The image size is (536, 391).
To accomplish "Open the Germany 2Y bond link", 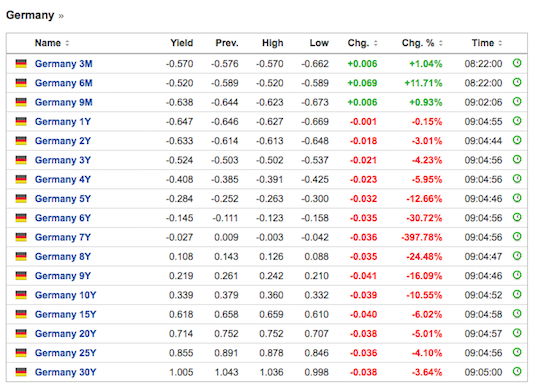I will pyautogui.click(x=63, y=141).
